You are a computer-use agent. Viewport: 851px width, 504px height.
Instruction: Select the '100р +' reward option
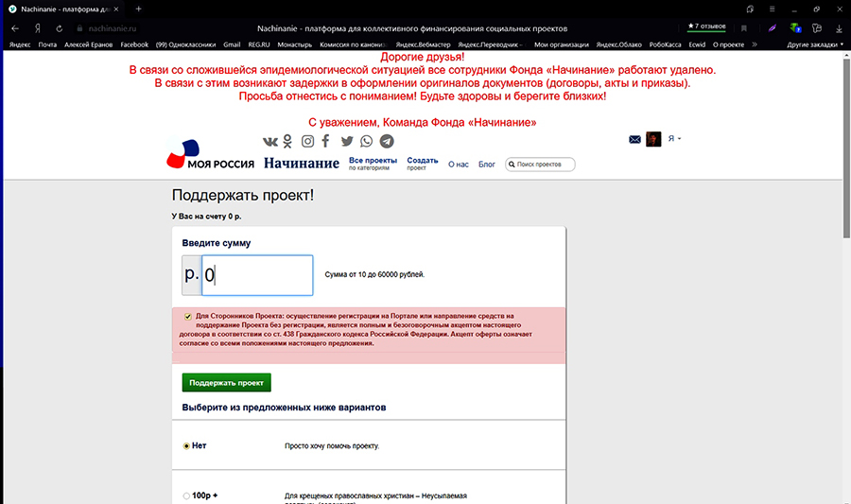[186, 495]
